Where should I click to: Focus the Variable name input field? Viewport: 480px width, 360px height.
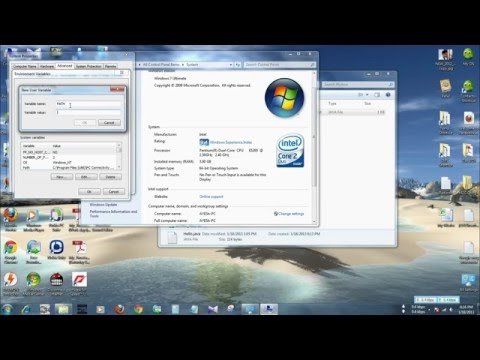point(88,104)
